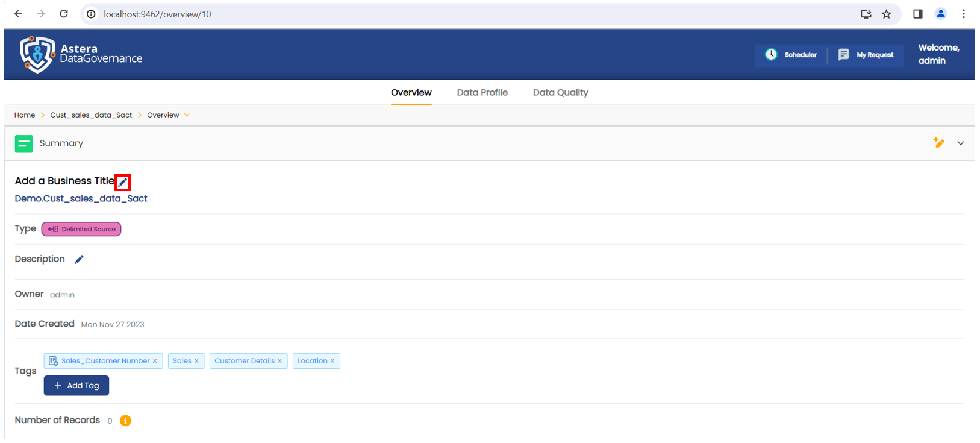
Task: Bookmark this page with the star icon
Action: click(887, 14)
